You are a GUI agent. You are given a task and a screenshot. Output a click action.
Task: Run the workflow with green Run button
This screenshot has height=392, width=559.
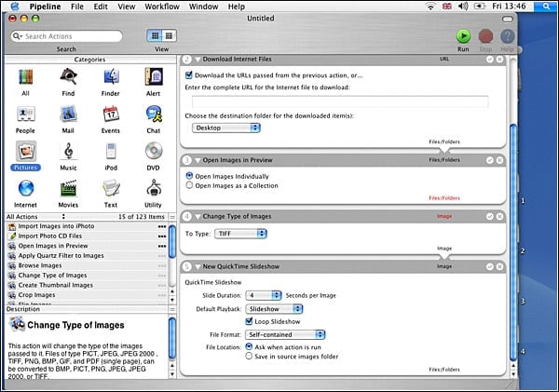pyautogui.click(x=463, y=36)
